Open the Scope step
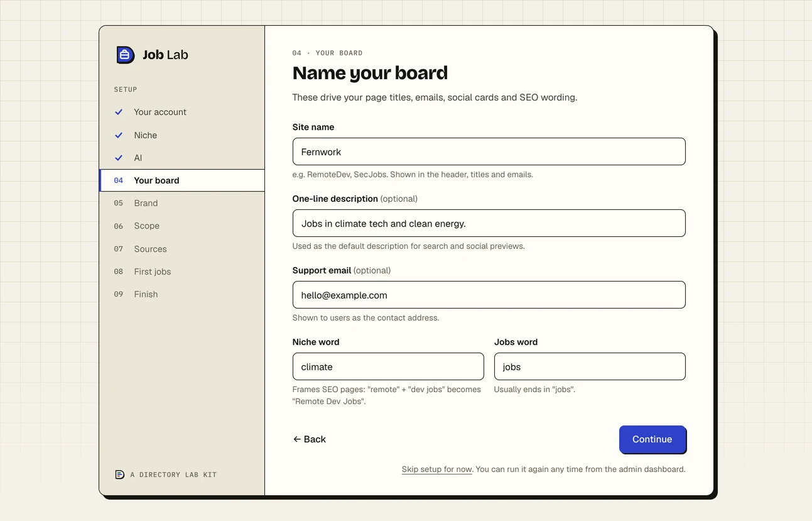The image size is (812, 521). (182, 226)
